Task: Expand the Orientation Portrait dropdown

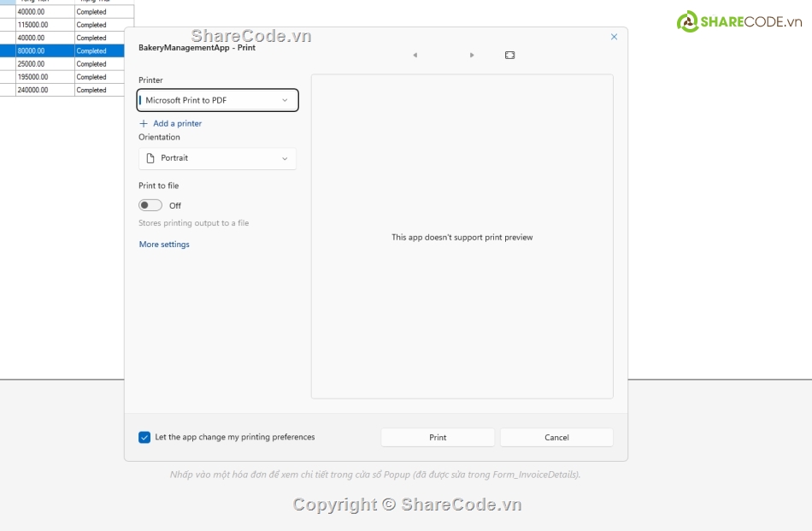Action: (x=218, y=158)
